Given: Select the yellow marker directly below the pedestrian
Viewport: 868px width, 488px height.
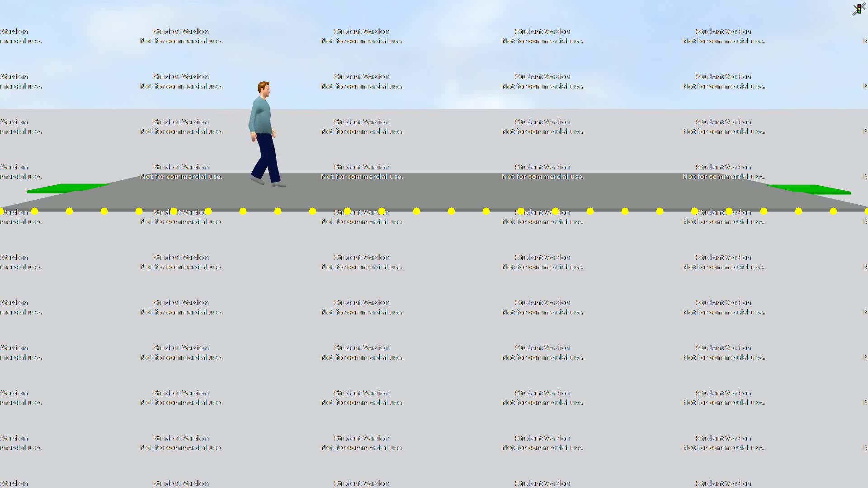Looking at the screenshot, I should (x=278, y=211).
